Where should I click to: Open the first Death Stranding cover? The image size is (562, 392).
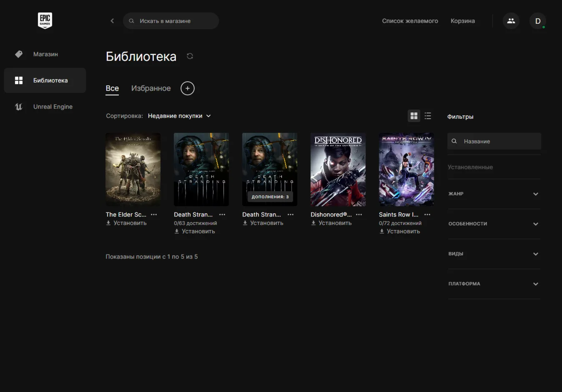tap(201, 170)
